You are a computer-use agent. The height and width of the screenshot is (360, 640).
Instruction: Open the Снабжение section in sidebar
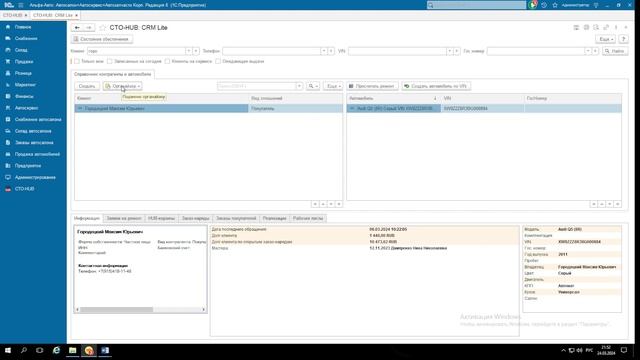(26, 38)
